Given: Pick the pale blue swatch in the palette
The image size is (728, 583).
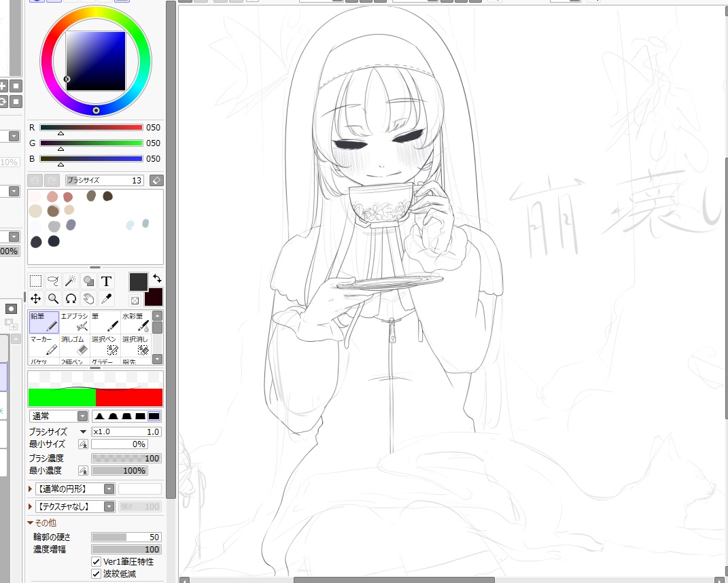Looking at the screenshot, I should 131,225.
